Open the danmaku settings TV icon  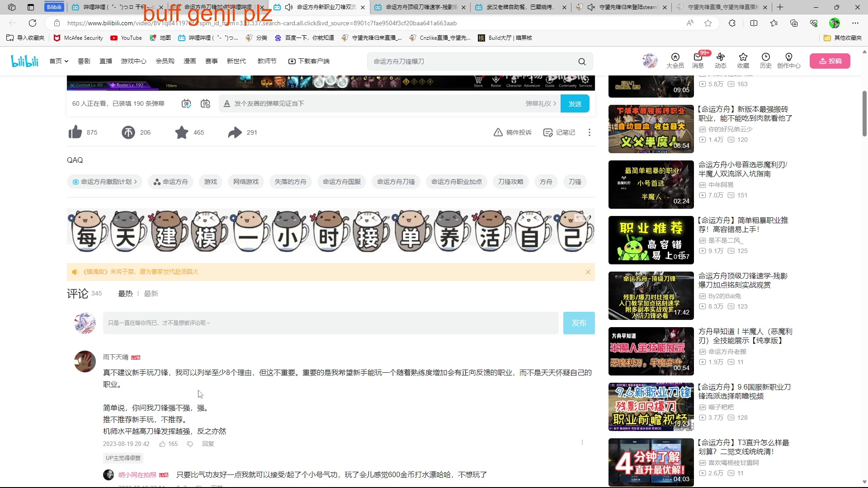click(205, 103)
